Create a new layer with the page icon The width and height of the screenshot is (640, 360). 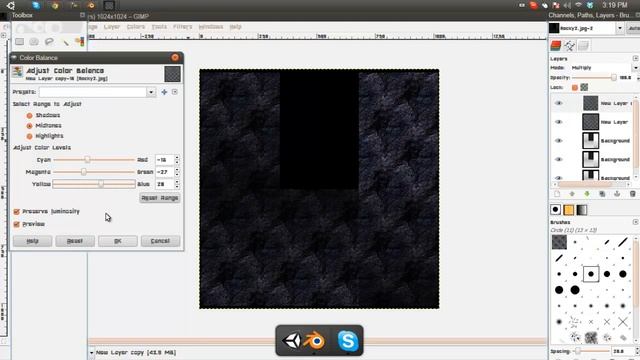pyautogui.click(x=557, y=194)
